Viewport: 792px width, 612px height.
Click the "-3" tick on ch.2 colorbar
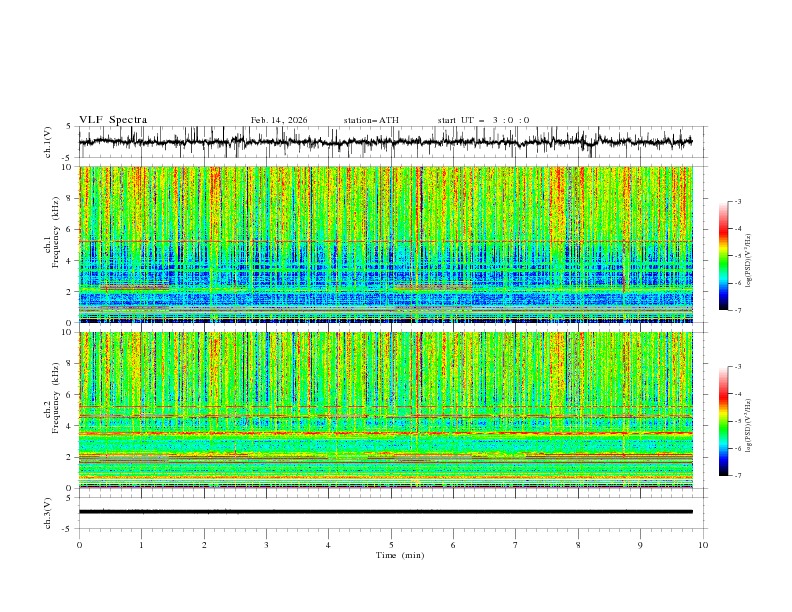click(x=738, y=367)
